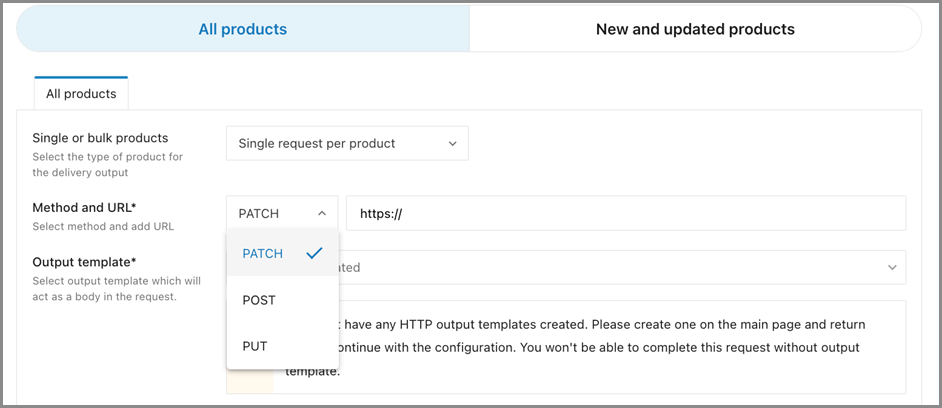Switch to New and updated products tab
The height and width of the screenshot is (408, 942).
(695, 29)
